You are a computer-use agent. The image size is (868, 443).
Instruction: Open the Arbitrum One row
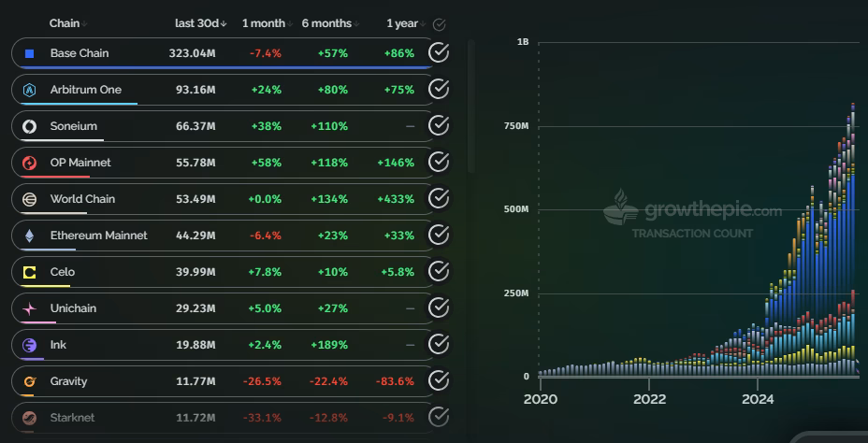click(222, 90)
